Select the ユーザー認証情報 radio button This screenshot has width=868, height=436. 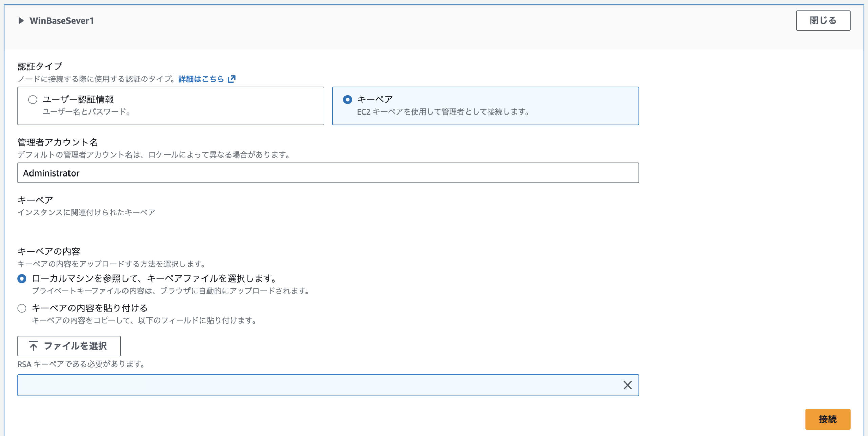coord(33,100)
